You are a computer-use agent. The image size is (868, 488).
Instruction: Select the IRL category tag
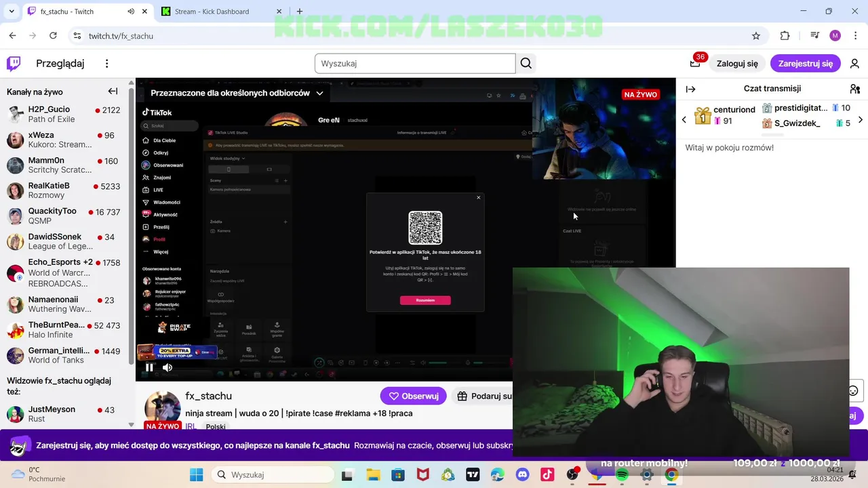coord(191,427)
